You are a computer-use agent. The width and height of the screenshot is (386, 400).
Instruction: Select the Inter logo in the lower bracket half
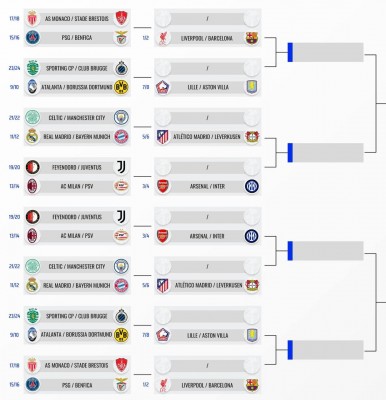(x=252, y=236)
